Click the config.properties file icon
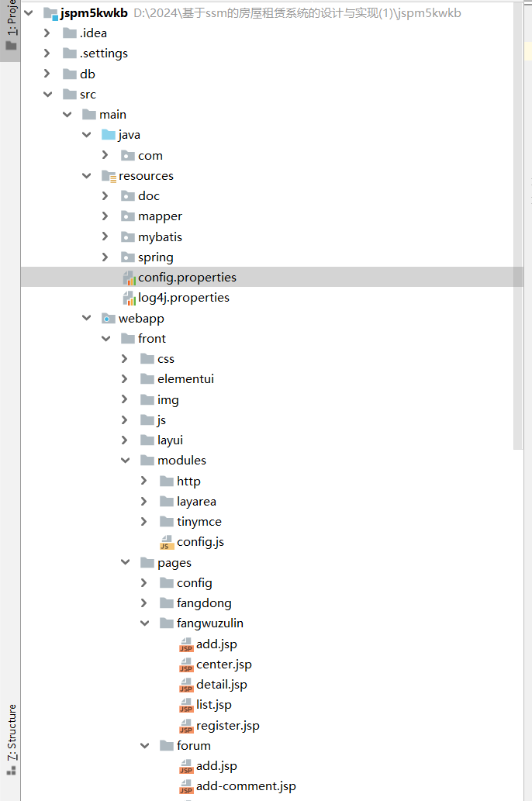 point(129,278)
